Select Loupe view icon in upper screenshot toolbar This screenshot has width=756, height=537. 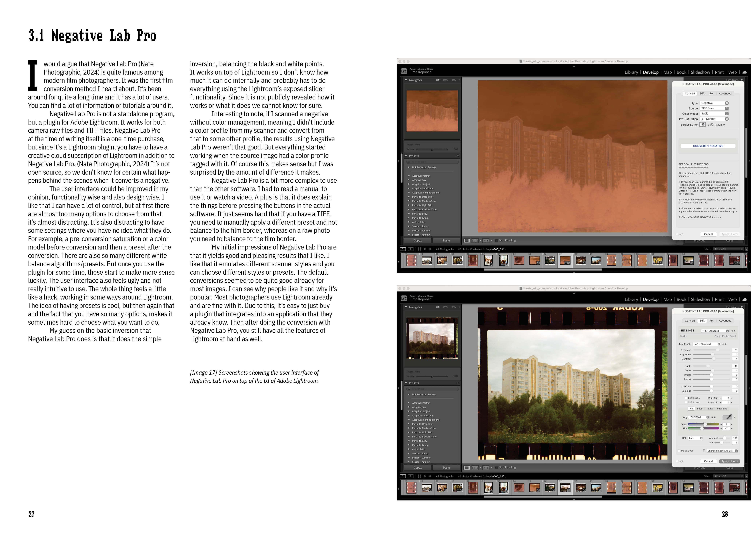click(467, 240)
